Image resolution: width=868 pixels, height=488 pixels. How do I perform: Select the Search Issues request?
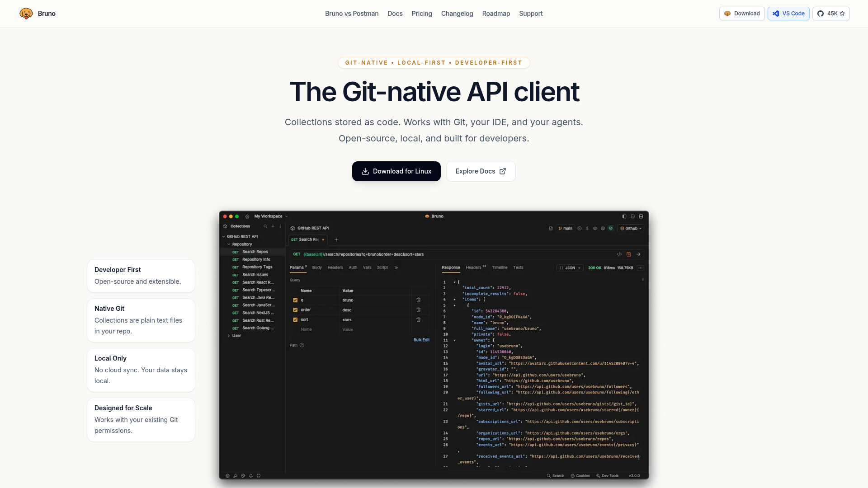(252, 275)
